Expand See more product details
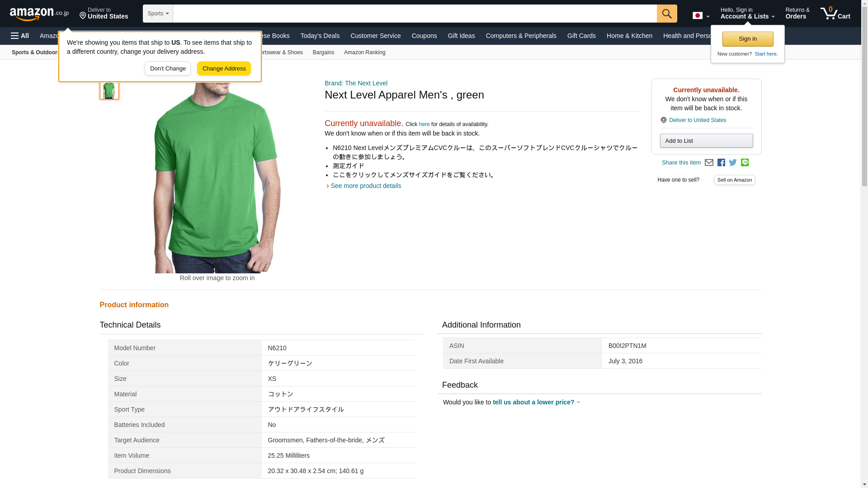The width and height of the screenshot is (868, 488). 365,186
